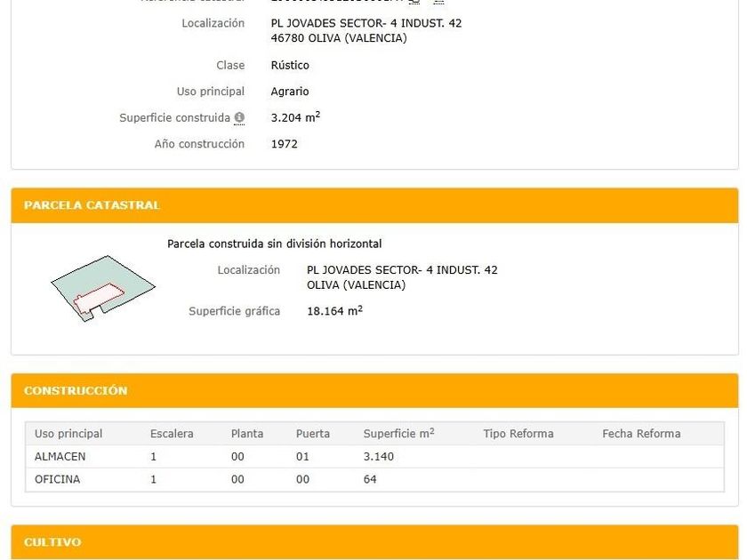
Task: Open the parcel outline thumbnail
Action: [103, 288]
